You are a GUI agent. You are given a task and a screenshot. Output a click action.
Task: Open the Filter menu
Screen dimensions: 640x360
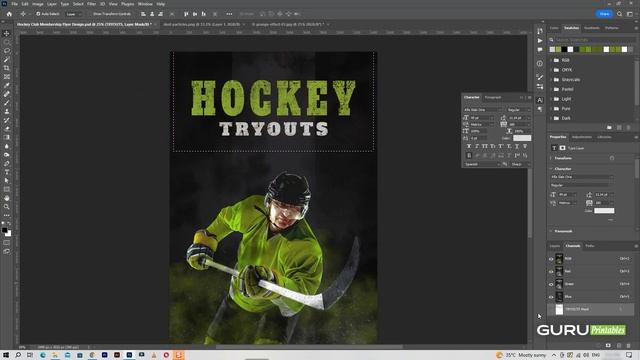(x=91, y=4)
